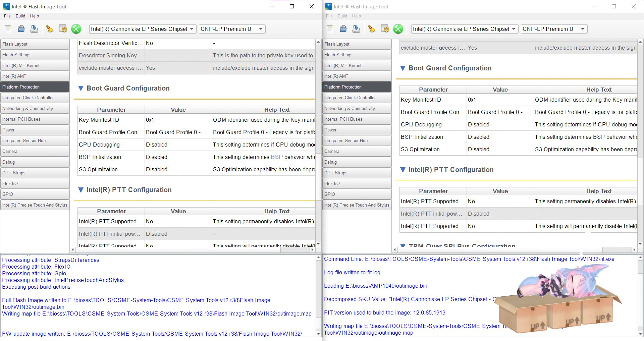The height and width of the screenshot is (341, 644).
Task: Open File menu in right window
Action: (329, 16)
